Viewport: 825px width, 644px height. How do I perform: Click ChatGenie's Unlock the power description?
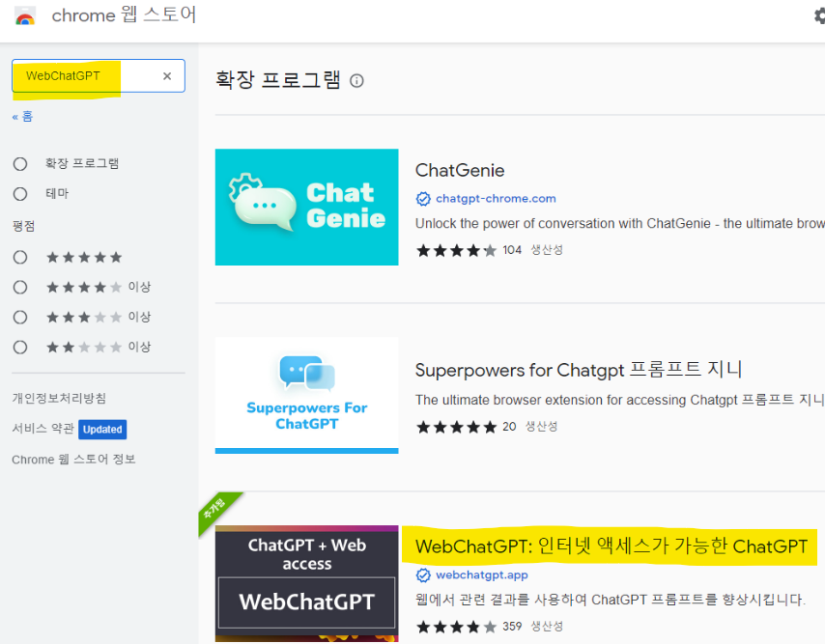click(x=620, y=223)
